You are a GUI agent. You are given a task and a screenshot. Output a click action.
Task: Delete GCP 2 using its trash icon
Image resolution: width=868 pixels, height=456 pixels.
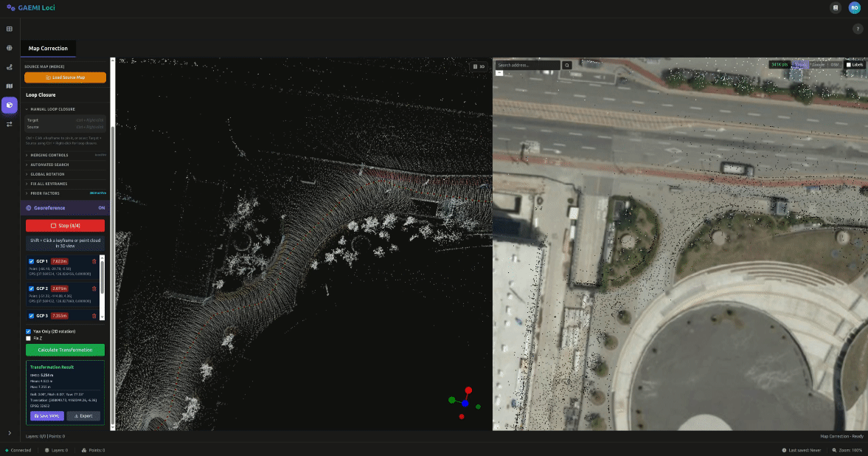point(94,289)
